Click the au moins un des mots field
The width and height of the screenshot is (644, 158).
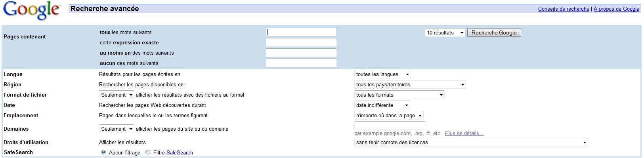[x=301, y=53]
